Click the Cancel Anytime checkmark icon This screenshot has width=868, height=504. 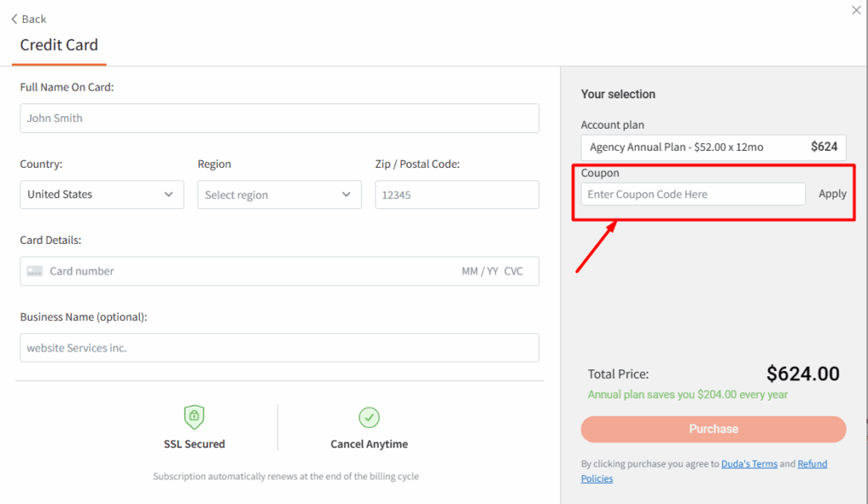click(x=370, y=418)
